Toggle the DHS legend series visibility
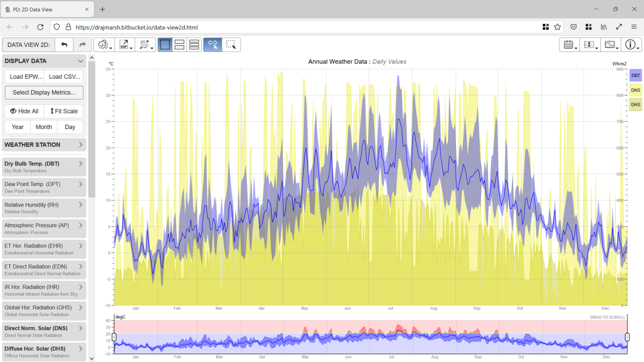644x362 pixels. [x=636, y=104]
